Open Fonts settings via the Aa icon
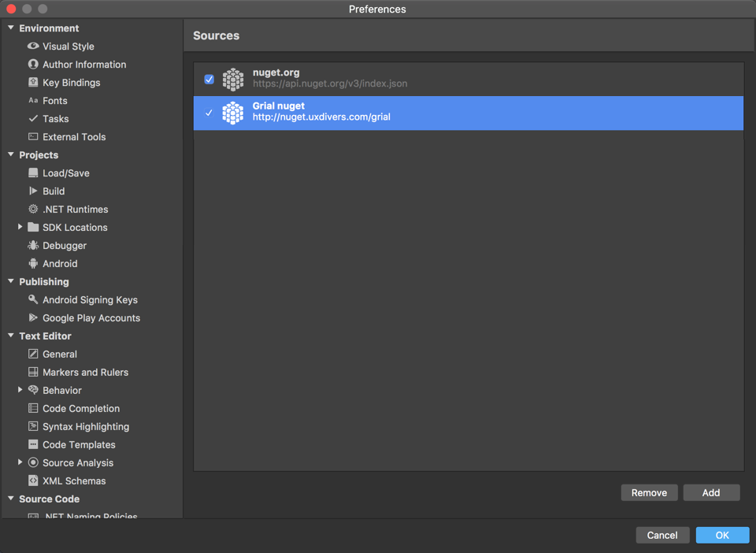 (x=31, y=100)
